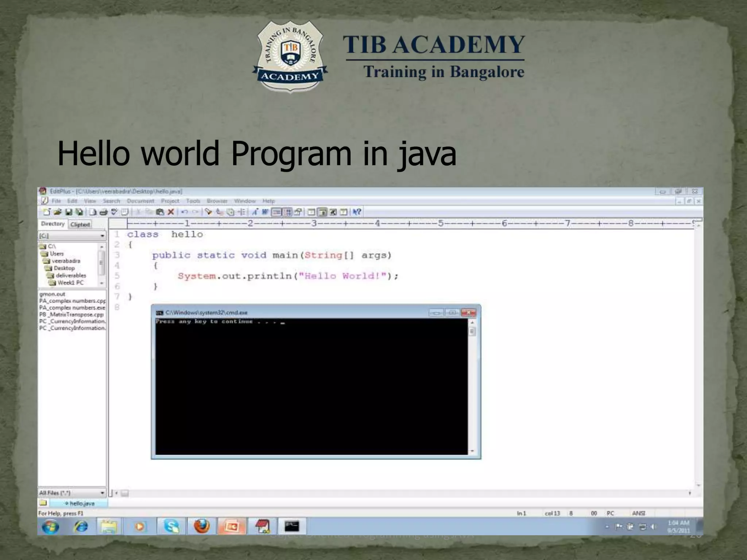
Task: Click the context Help arrow icon
Action: click(357, 212)
